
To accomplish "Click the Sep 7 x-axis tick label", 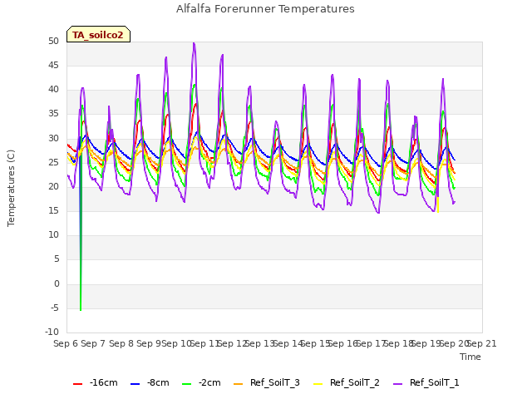I will tap(93, 343).
